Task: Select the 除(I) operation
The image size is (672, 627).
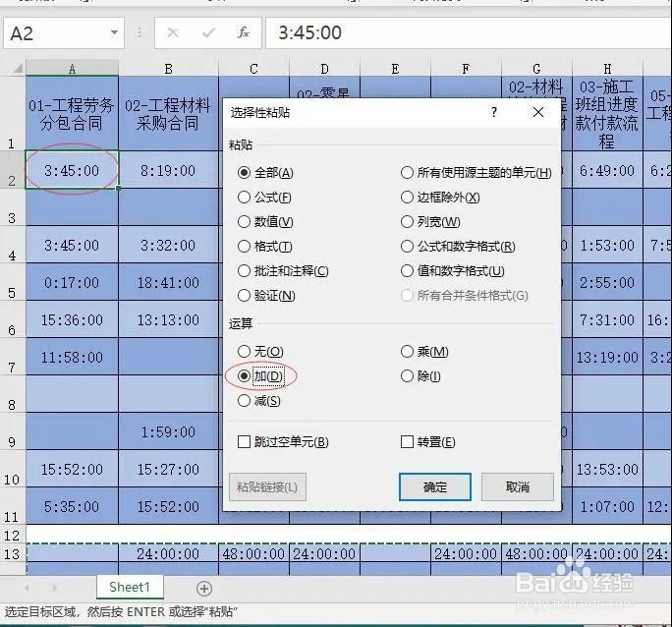Action: [420, 375]
